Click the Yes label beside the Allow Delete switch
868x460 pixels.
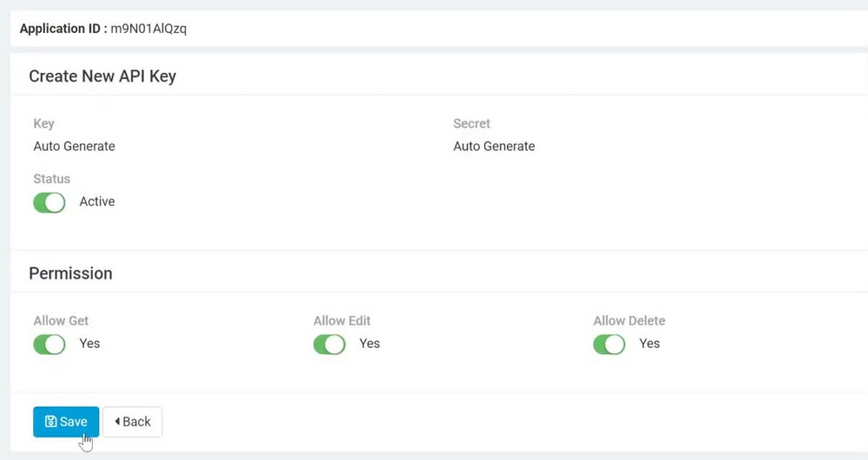pyautogui.click(x=649, y=343)
